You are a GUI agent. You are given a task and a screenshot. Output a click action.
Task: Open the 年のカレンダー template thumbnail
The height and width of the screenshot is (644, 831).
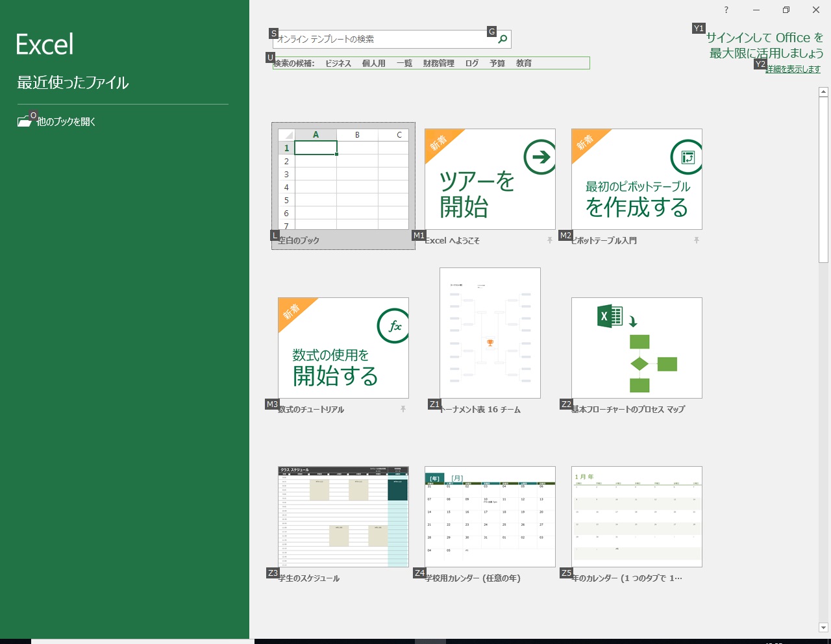[637, 517]
